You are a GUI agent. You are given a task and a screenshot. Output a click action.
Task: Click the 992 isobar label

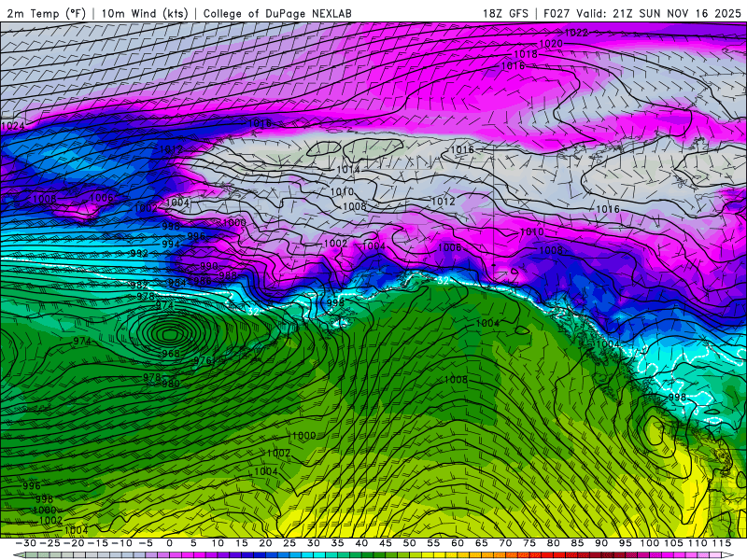pyautogui.click(x=139, y=253)
